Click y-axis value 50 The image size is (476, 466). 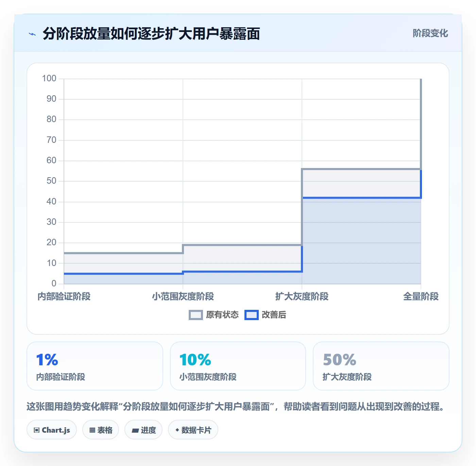(51, 181)
